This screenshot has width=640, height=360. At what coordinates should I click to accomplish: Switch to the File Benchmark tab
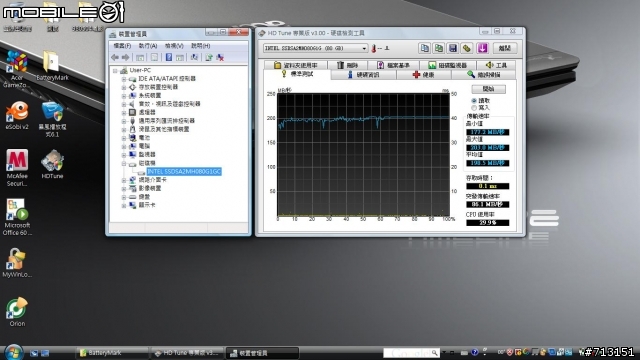tap(393, 65)
